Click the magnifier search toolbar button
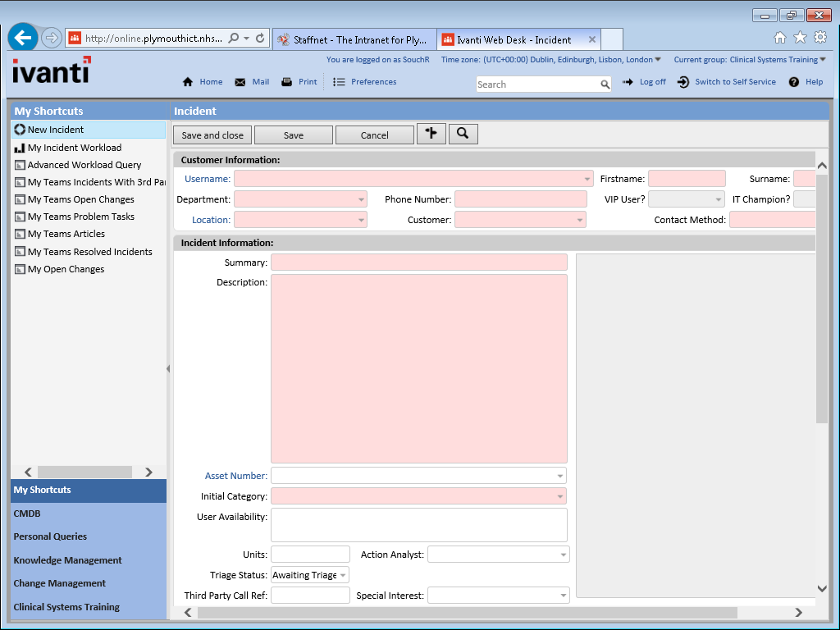Screen dimensions: 840x630 463,134
